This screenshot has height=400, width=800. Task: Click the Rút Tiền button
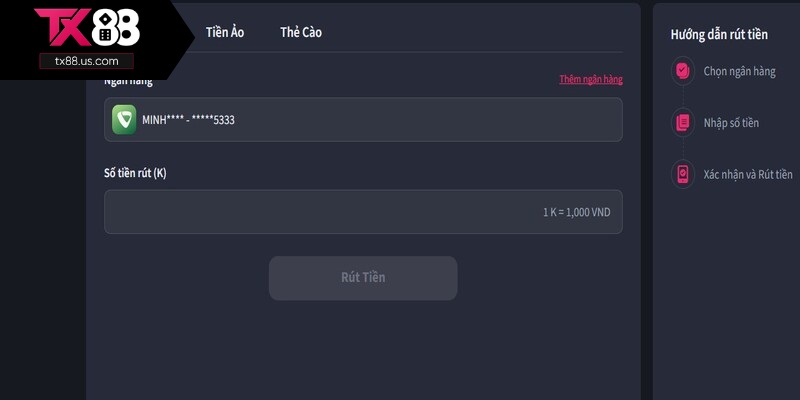(x=363, y=278)
